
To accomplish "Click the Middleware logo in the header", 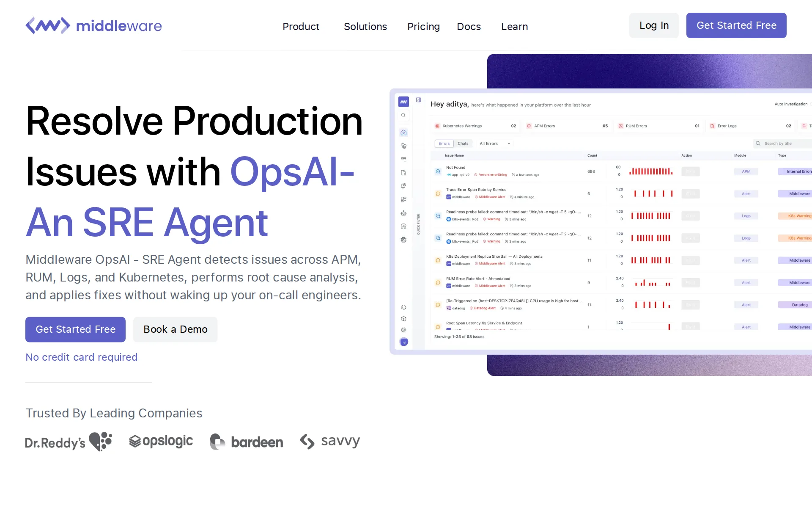I will (93, 25).
